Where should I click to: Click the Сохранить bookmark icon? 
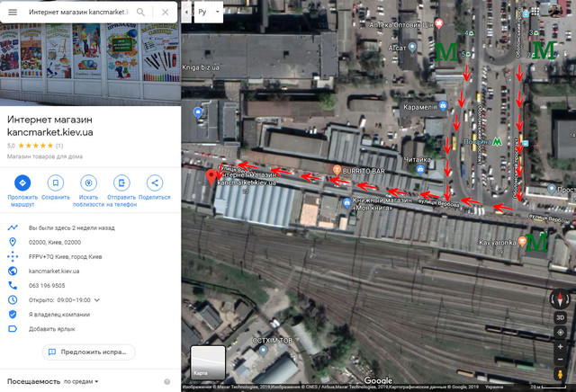coord(56,183)
